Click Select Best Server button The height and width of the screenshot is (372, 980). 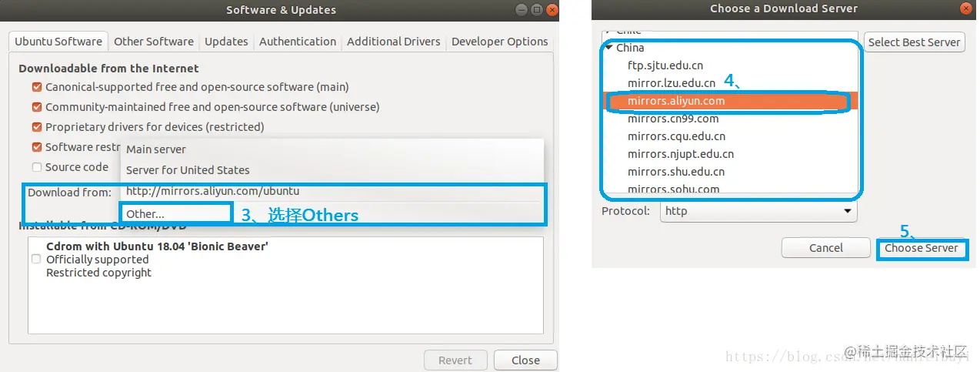pyautogui.click(x=914, y=42)
